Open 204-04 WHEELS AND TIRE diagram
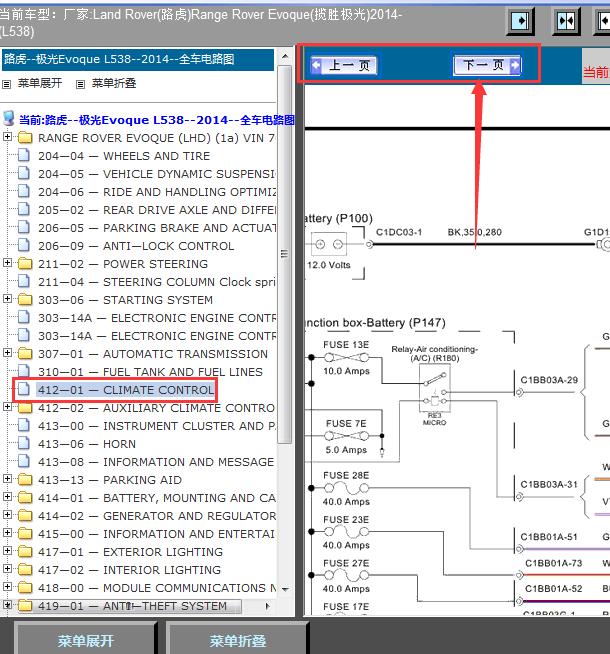Screen dimensions: 610x654 pyautogui.click(x=124, y=156)
